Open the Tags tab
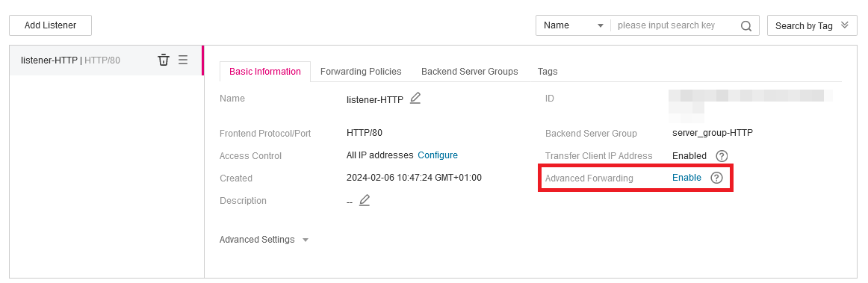Screen dimensions: 868x283 pyautogui.click(x=548, y=72)
